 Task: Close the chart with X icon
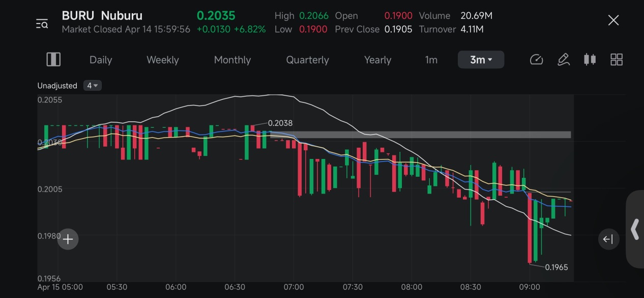coord(613,20)
